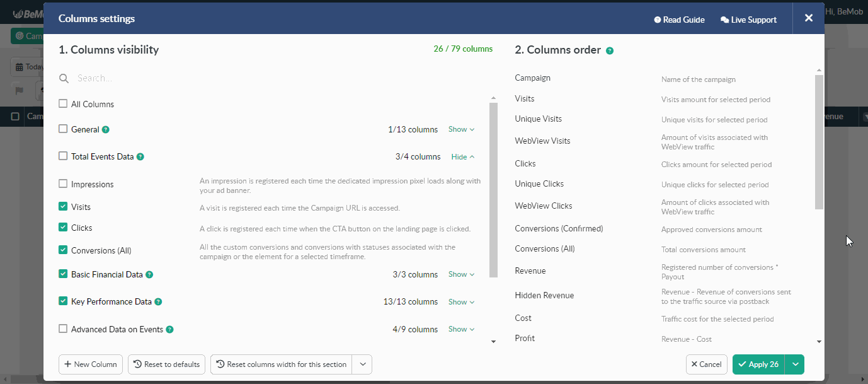The width and height of the screenshot is (868, 384).
Task: Click the flag icon in the background page
Action: (19, 91)
